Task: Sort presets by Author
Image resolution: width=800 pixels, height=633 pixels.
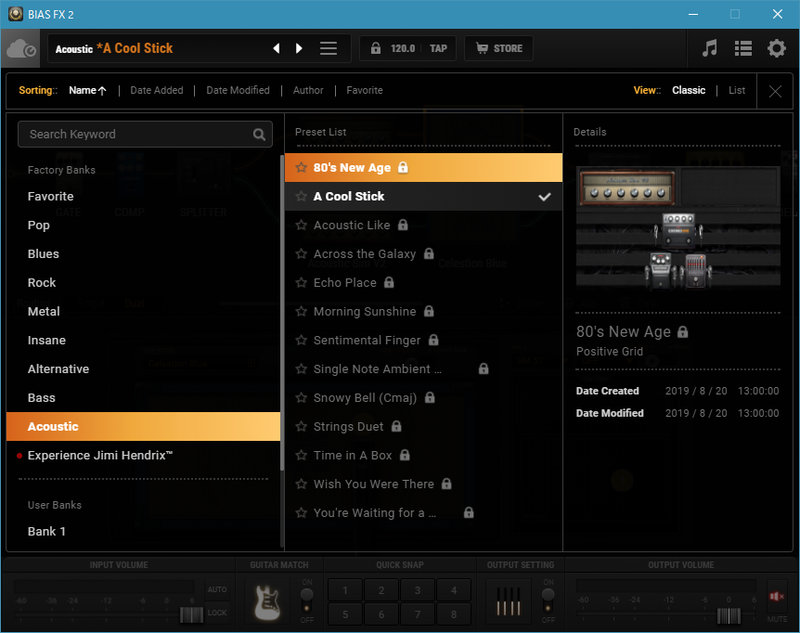Action: (308, 90)
